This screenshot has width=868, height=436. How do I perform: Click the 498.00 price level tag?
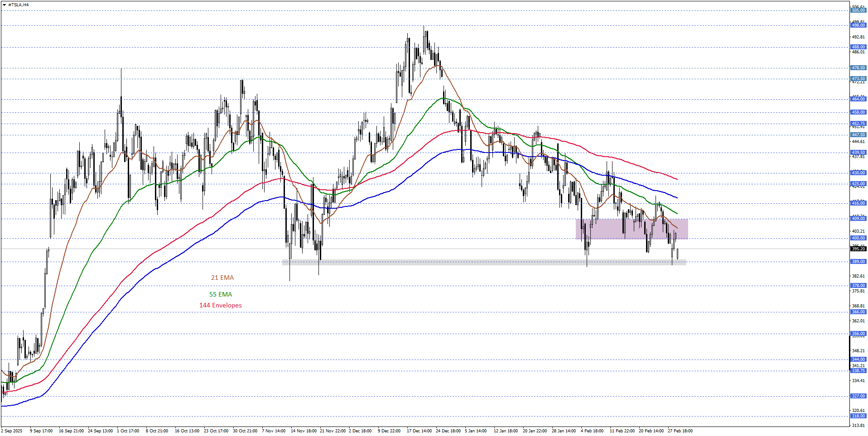point(858,25)
